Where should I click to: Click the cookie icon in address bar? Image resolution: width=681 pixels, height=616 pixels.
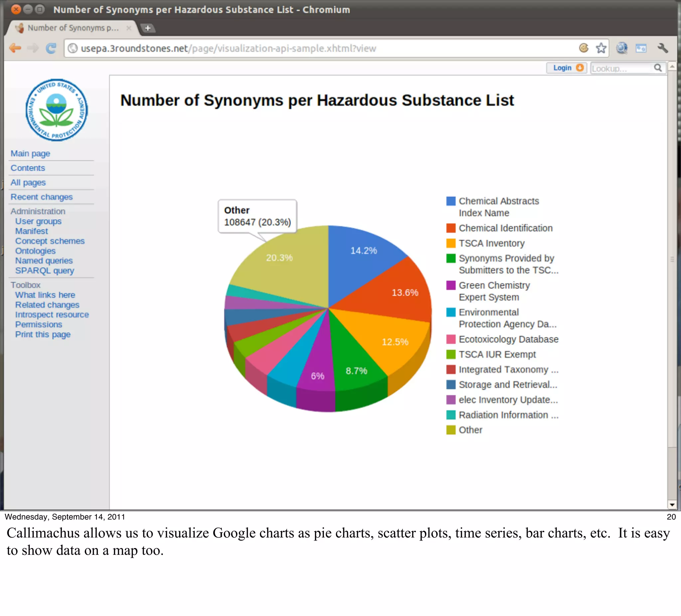pos(583,48)
